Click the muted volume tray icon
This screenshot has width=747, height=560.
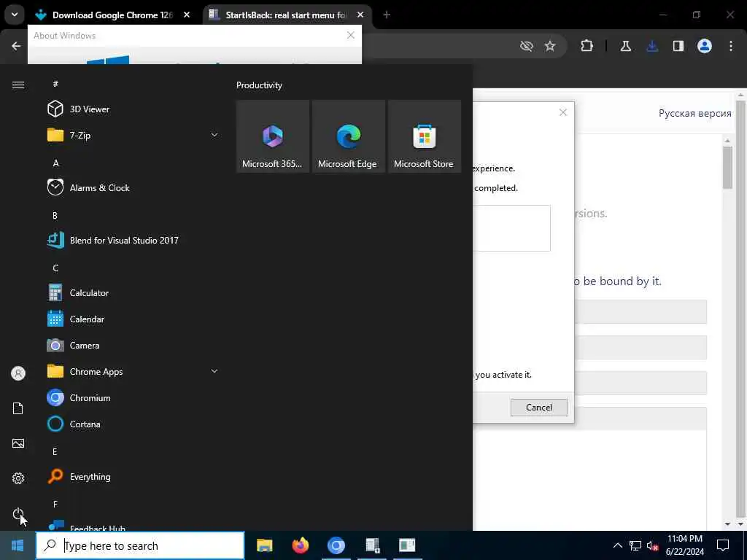(652, 545)
